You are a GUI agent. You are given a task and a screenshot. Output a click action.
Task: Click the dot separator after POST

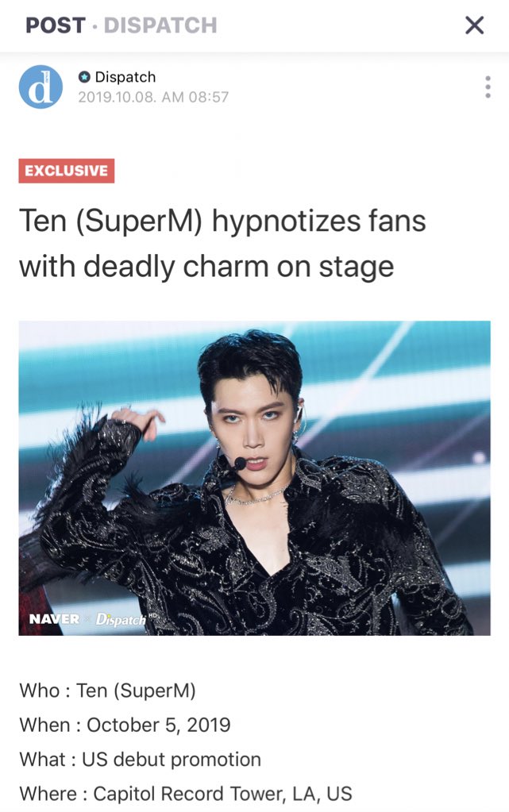tap(94, 26)
